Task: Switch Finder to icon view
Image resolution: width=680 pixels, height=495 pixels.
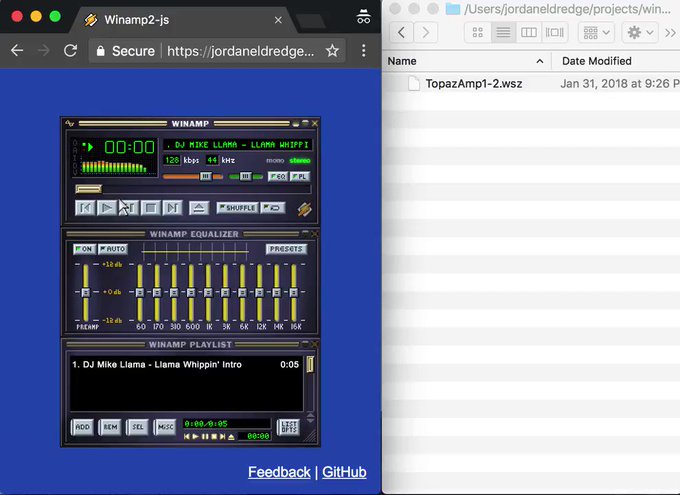Action: [x=477, y=33]
